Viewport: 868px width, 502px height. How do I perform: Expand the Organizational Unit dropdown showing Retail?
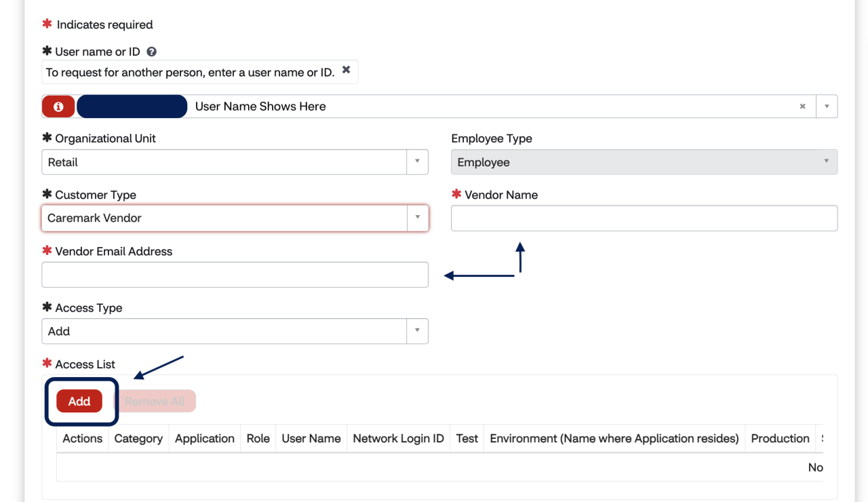(417, 161)
